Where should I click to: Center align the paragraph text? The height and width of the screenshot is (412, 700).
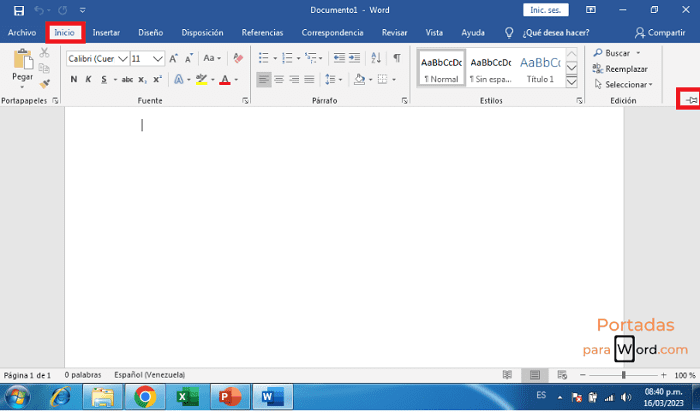[279, 79]
